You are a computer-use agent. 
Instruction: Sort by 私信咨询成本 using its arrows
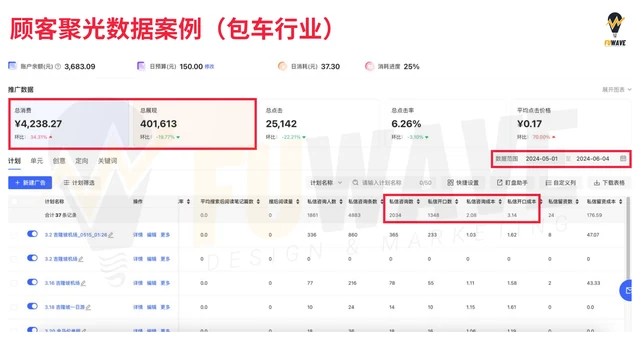(500, 202)
